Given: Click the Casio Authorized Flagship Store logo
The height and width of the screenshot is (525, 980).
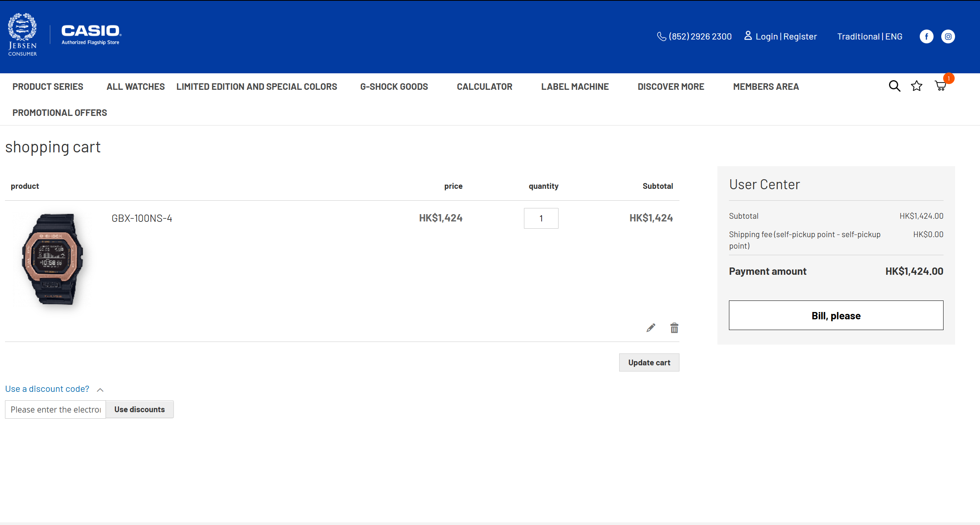Looking at the screenshot, I should tap(91, 35).
